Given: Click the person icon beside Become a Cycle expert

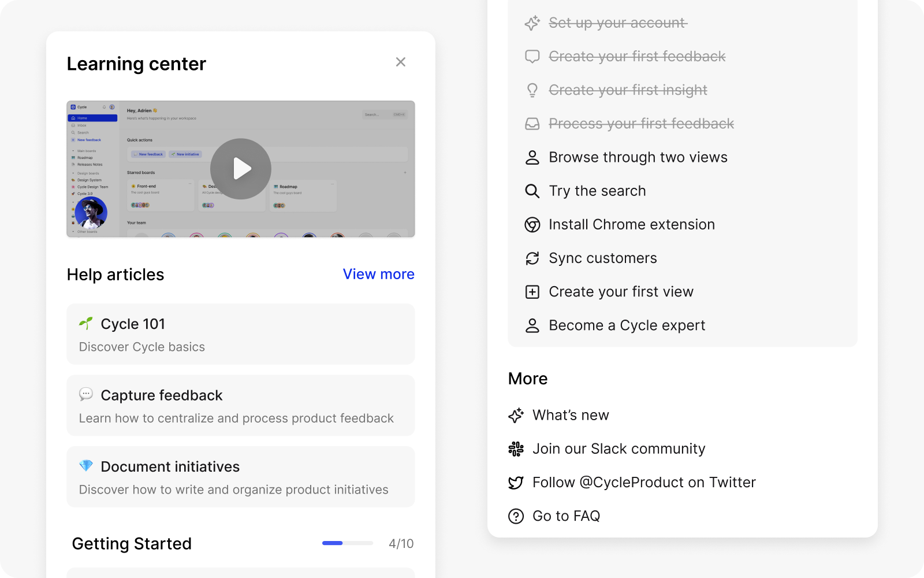Looking at the screenshot, I should coord(532,325).
